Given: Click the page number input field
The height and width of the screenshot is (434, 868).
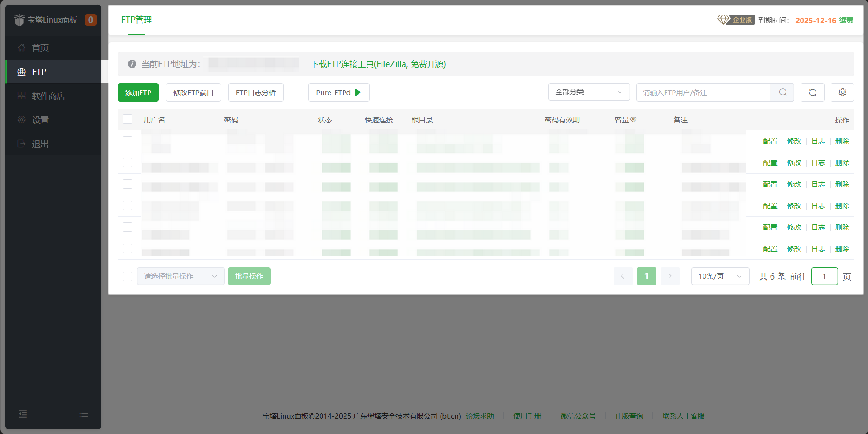Looking at the screenshot, I should pyautogui.click(x=824, y=276).
